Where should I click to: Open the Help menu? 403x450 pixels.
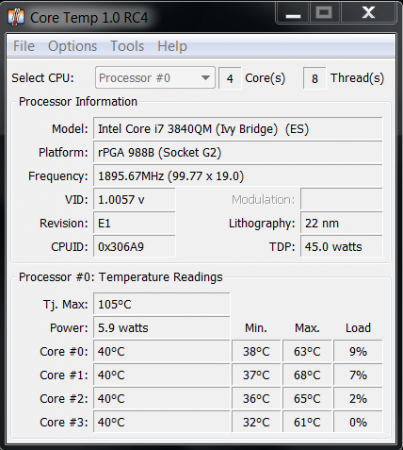(172, 46)
